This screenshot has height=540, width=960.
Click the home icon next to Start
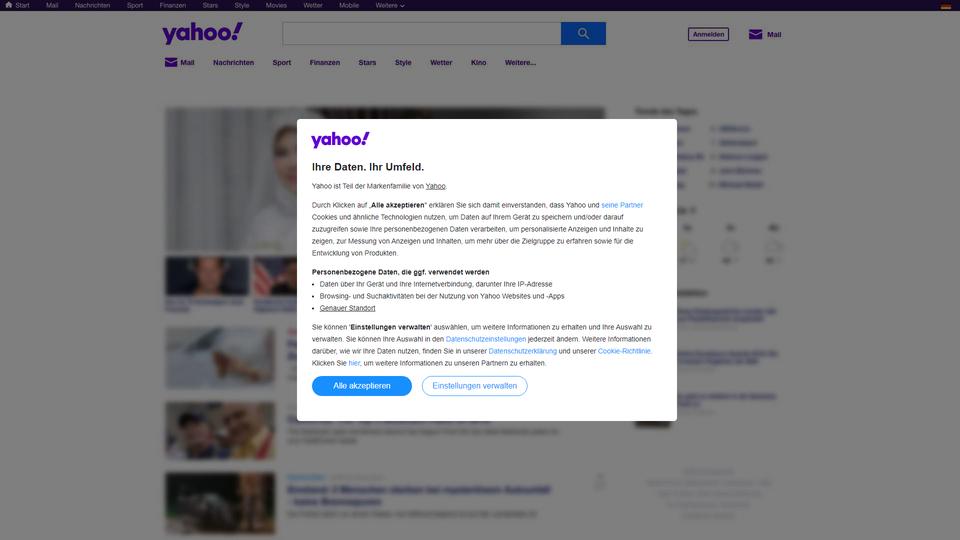[9, 5]
